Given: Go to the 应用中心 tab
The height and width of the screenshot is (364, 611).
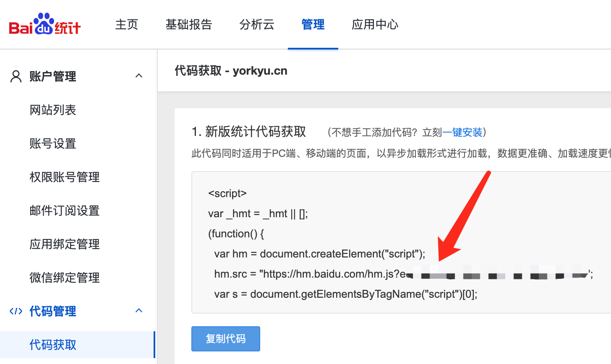Looking at the screenshot, I should coord(375,24).
